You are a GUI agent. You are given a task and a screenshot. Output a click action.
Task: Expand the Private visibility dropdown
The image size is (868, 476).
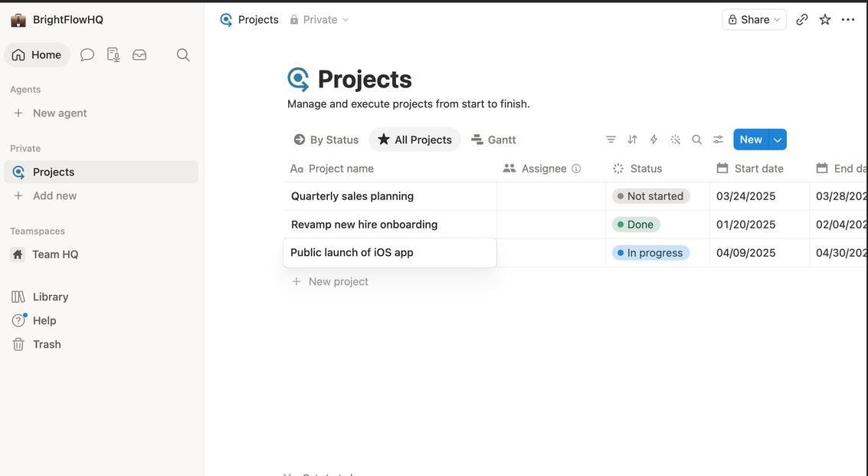click(x=319, y=20)
